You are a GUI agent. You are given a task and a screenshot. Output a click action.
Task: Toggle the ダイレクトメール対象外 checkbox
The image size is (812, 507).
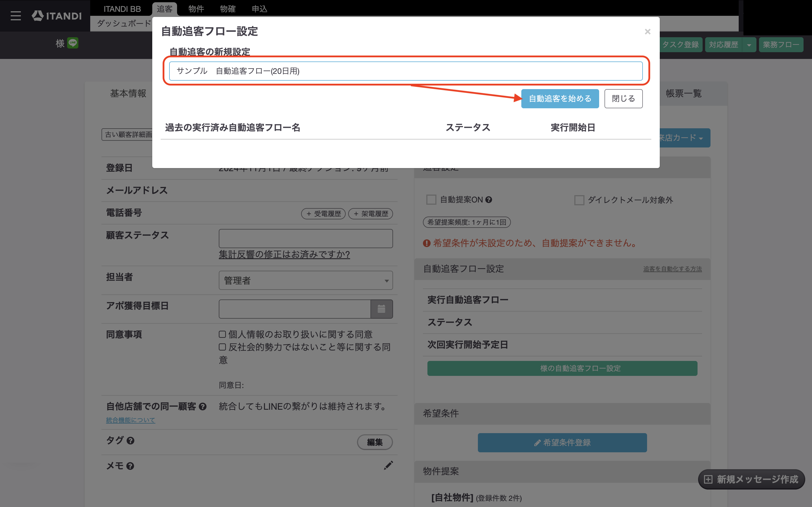[579, 200]
